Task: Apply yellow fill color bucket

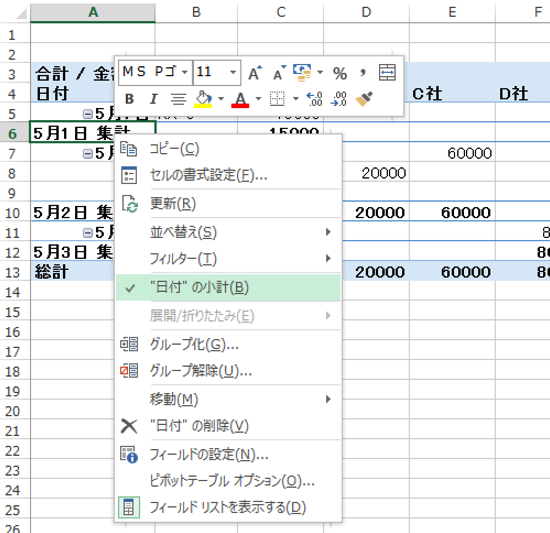Action: point(203,99)
